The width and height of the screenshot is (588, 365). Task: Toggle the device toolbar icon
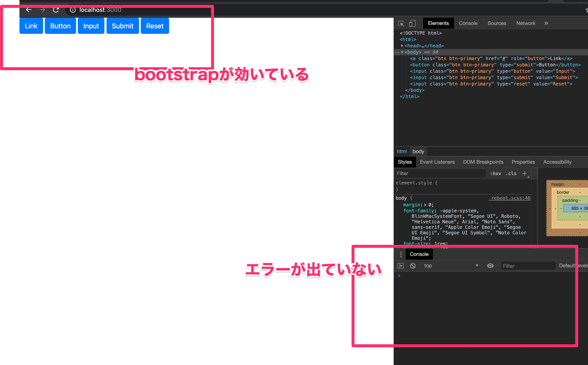pyautogui.click(x=412, y=23)
